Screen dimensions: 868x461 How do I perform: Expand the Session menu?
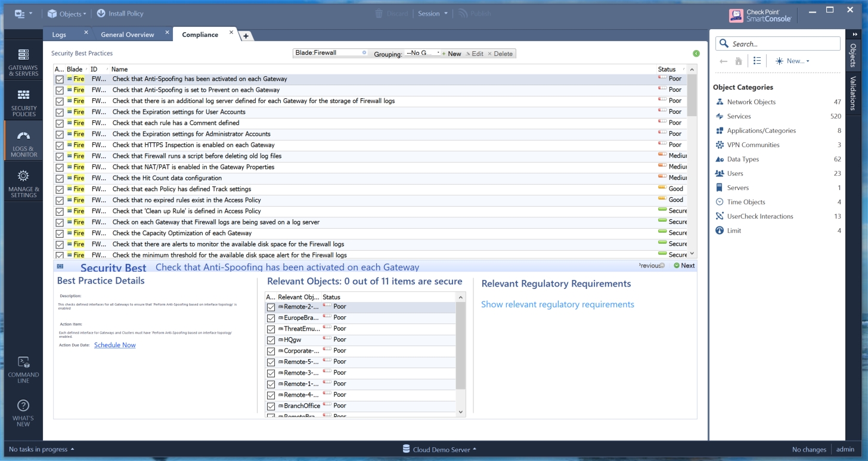433,13
